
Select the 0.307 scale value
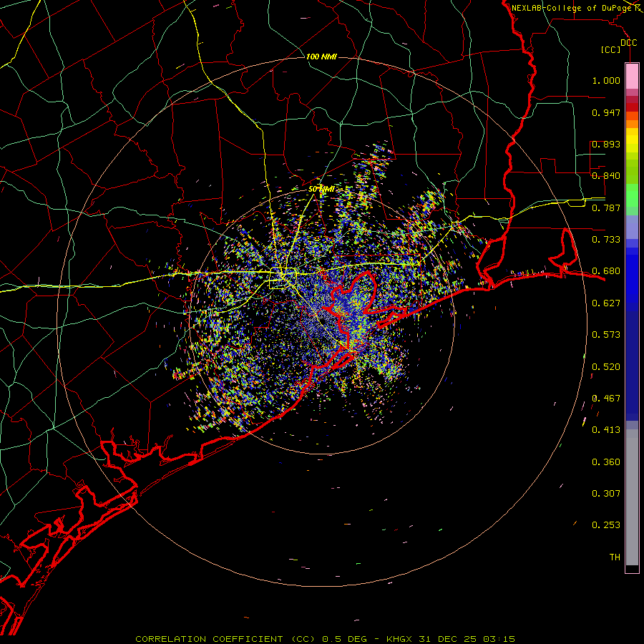(x=606, y=494)
